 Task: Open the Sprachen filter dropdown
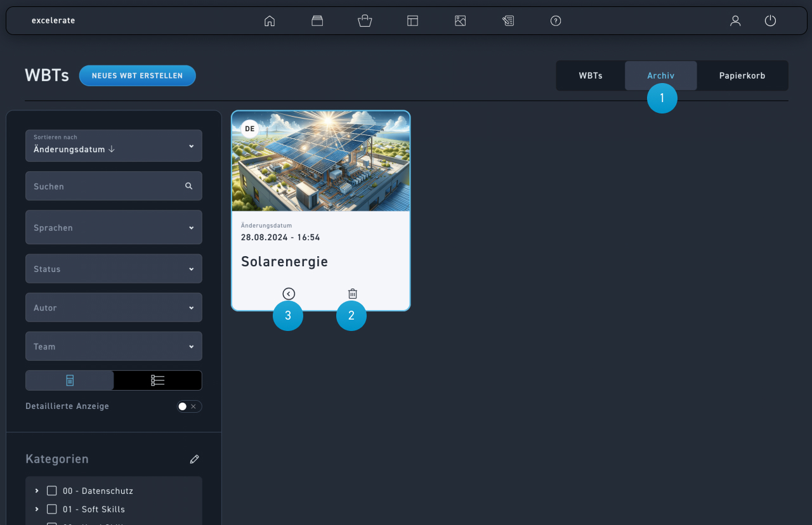pyautogui.click(x=114, y=228)
